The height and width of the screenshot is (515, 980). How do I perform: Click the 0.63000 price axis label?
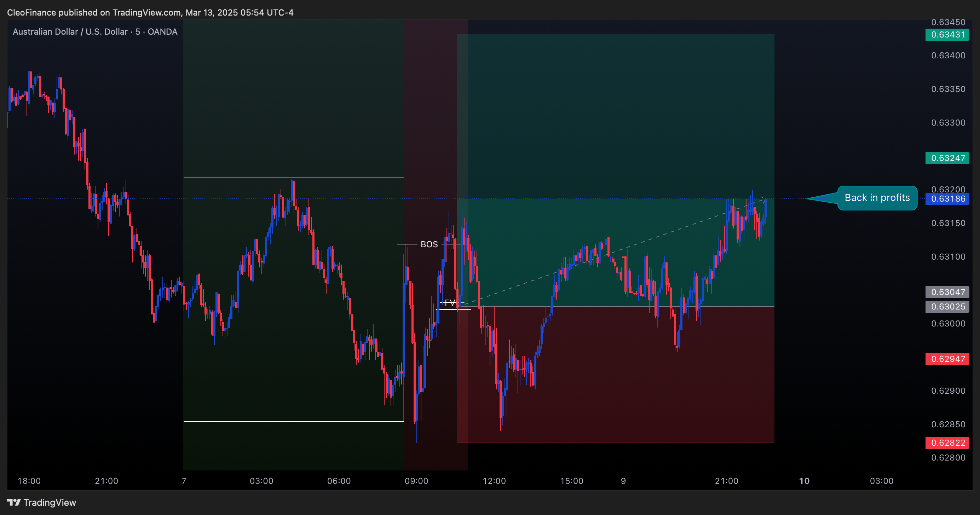(x=948, y=323)
